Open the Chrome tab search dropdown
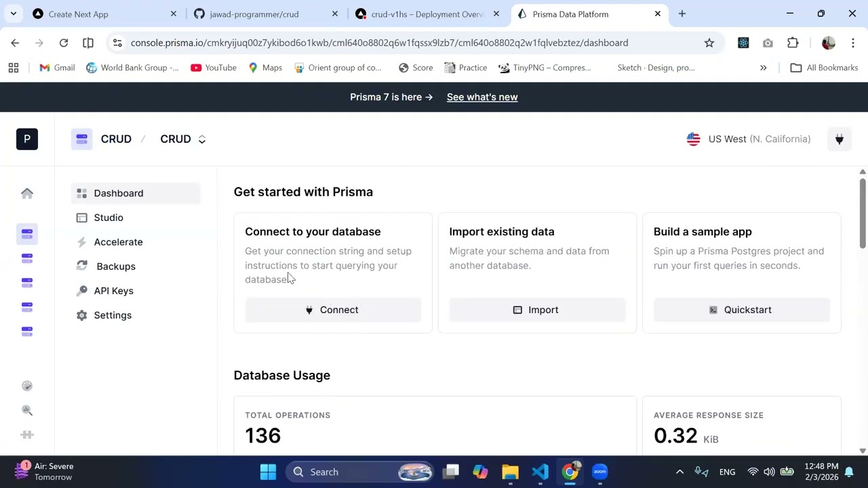Image resolution: width=868 pixels, height=488 pixels. point(14,14)
